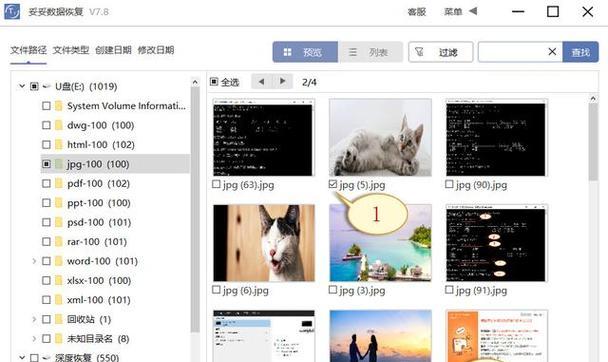Collapse the 深度恢复 tree node

pos(22,357)
